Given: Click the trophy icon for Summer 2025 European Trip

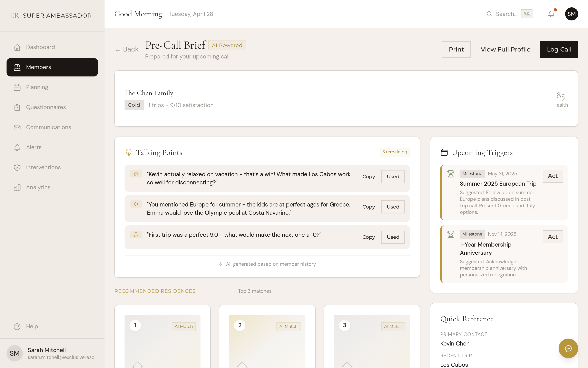Looking at the screenshot, I should tap(451, 174).
